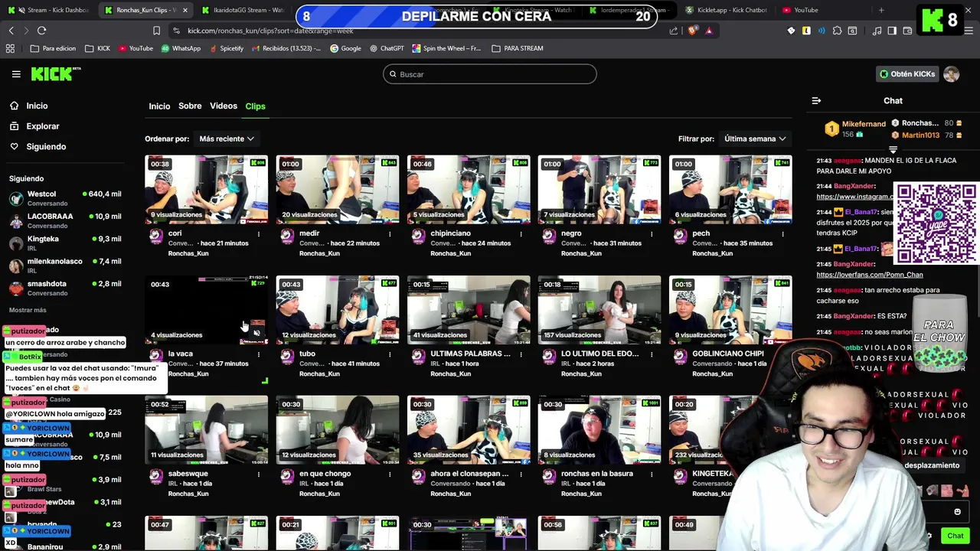Play the 'la vaca' clip thumbnail
980x551 pixels.
[207, 310]
